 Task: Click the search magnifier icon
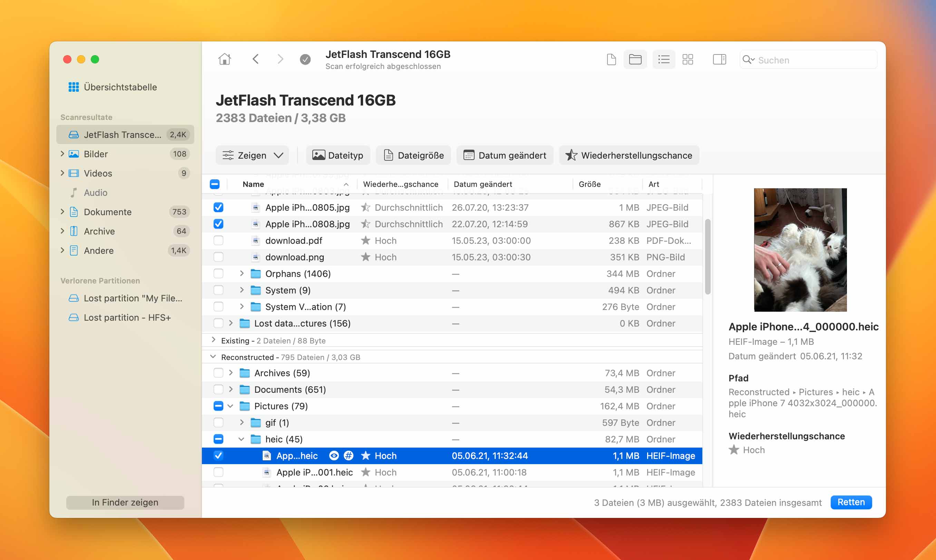pyautogui.click(x=748, y=60)
